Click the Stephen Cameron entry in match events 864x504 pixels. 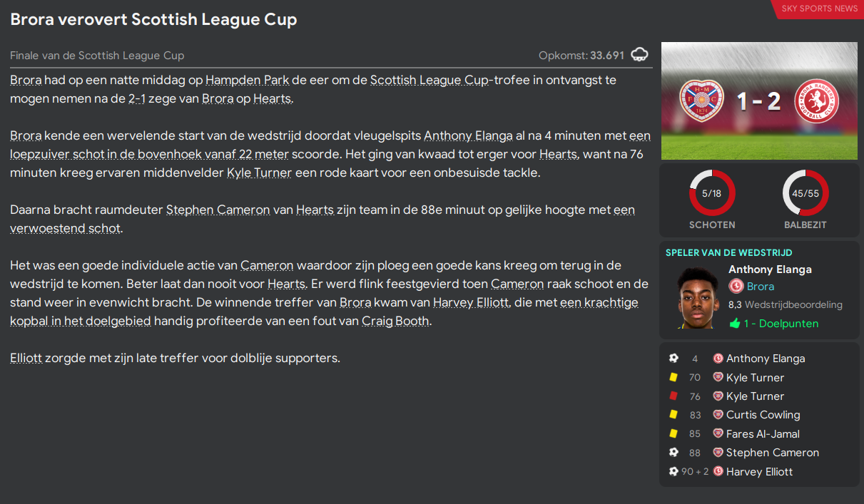tap(772, 453)
